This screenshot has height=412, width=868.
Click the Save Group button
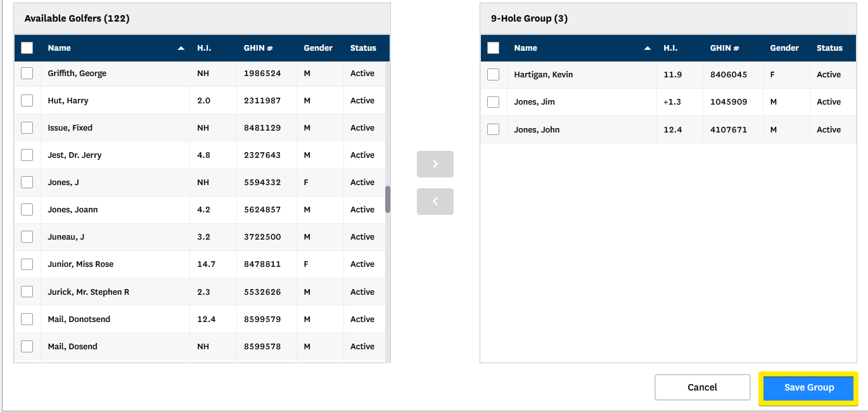[808, 388]
